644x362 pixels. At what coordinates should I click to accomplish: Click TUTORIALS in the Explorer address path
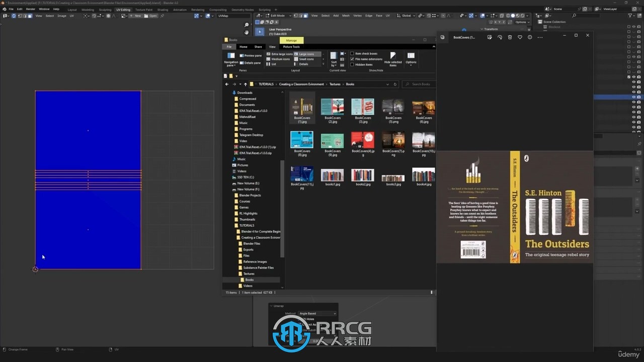[x=267, y=84]
